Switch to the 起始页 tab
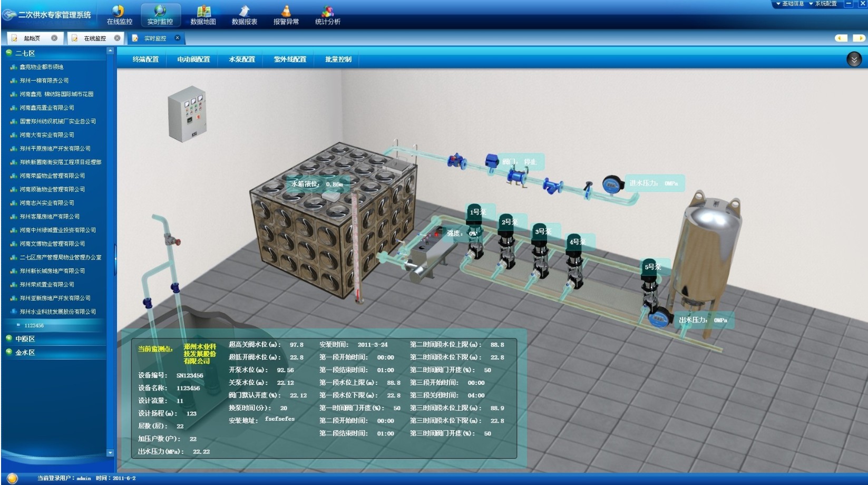The height and width of the screenshot is (485, 868). click(32, 38)
